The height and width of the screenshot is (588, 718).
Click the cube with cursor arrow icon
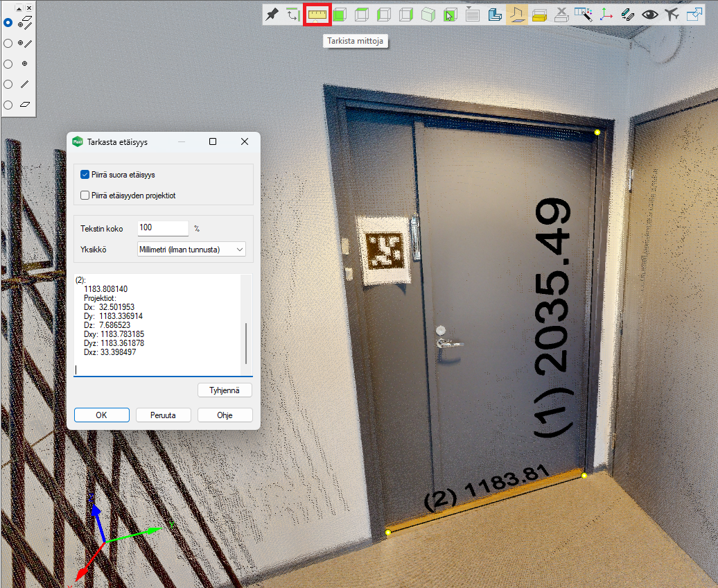coord(450,15)
